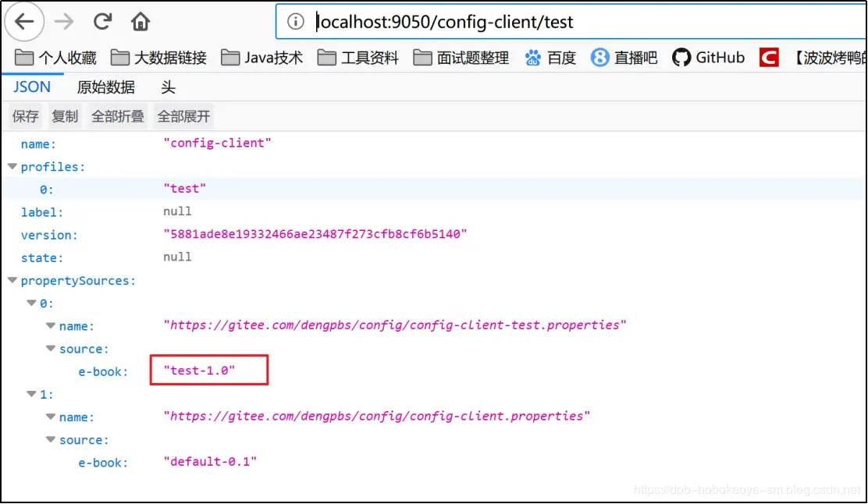The width and height of the screenshot is (868, 504).
Task: Switch to the 原始数据 tab
Action: click(x=105, y=87)
